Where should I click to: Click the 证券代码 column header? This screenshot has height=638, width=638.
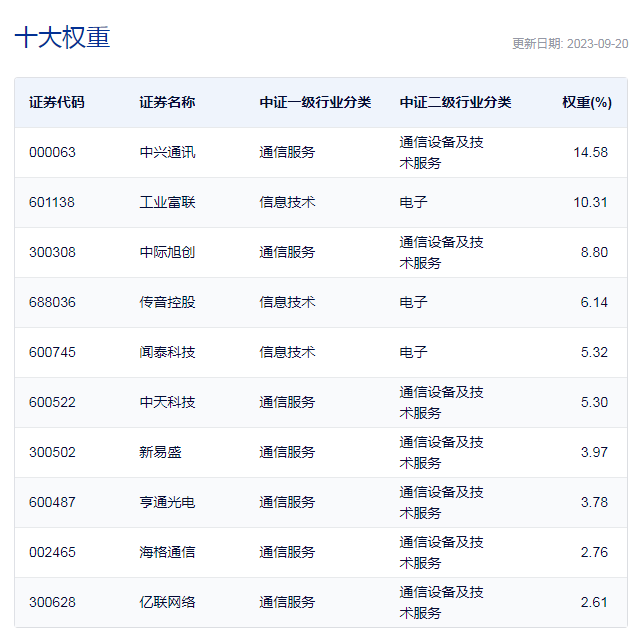57,102
